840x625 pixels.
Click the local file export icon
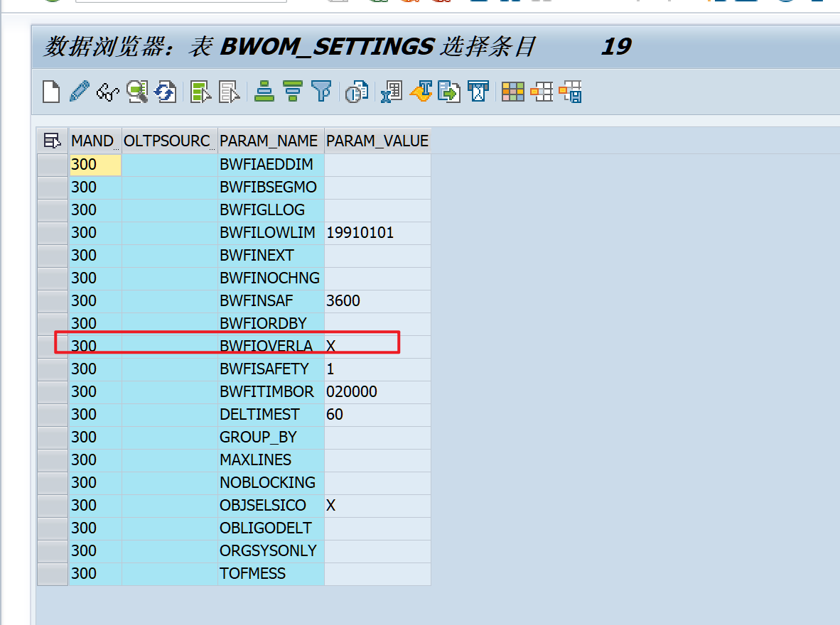coord(448,92)
